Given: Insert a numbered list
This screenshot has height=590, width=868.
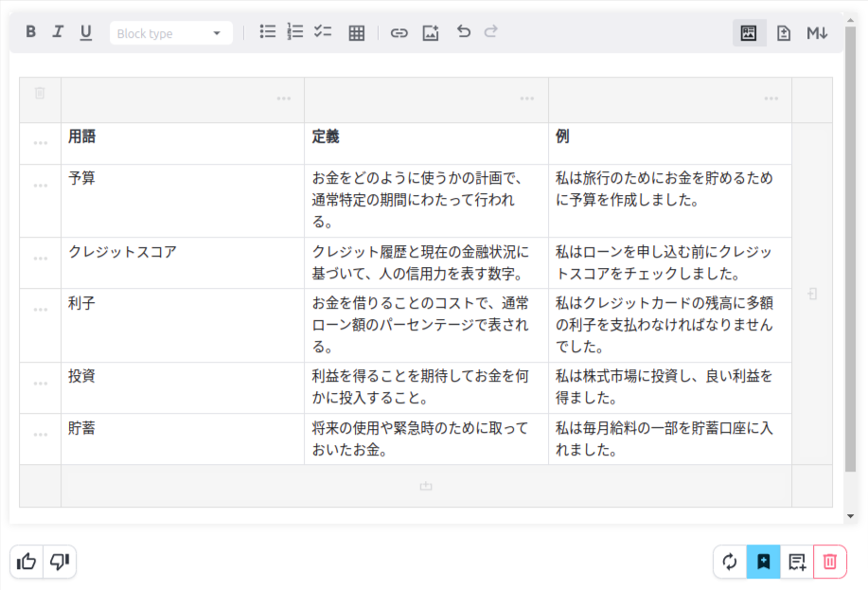Looking at the screenshot, I should click(x=295, y=32).
